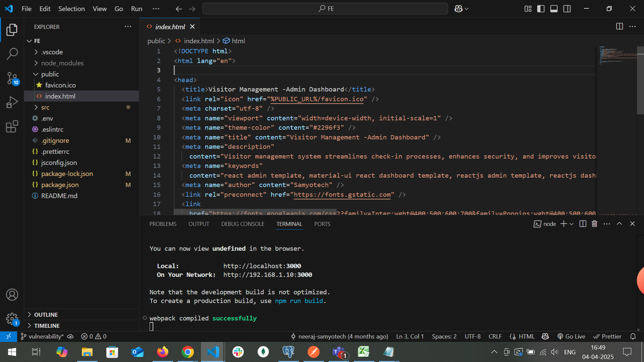Open the Run and Debug view
Viewport: 644px width, 362px height.
click(x=12, y=102)
